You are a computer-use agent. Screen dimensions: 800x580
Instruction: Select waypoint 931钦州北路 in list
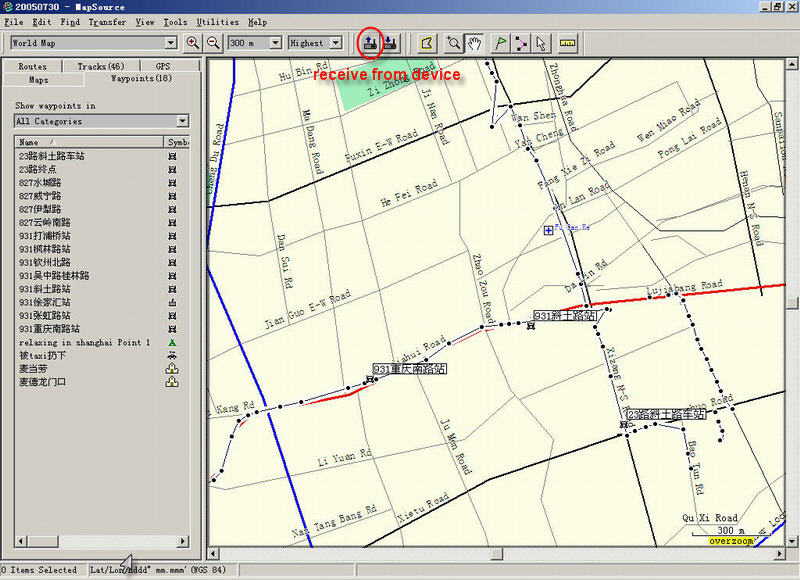[x=45, y=262]
